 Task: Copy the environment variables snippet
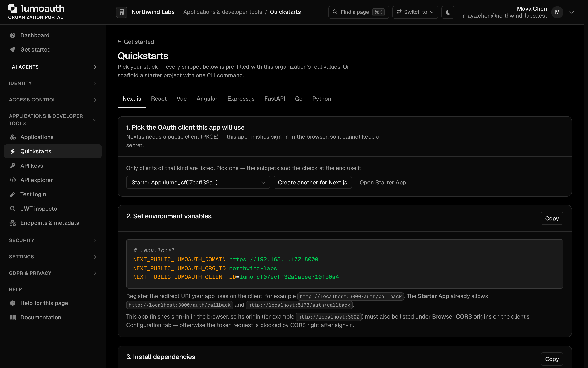tap(552, 218)
